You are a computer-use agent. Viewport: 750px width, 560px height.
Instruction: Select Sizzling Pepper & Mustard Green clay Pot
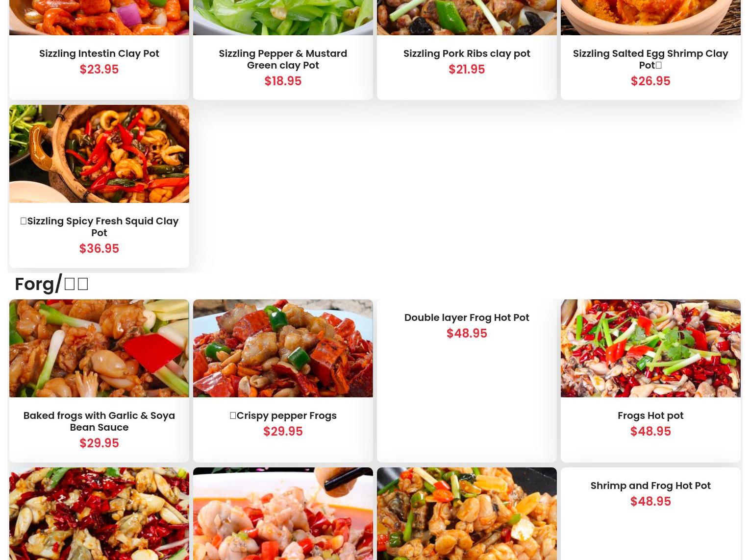[x=283, y=59]
